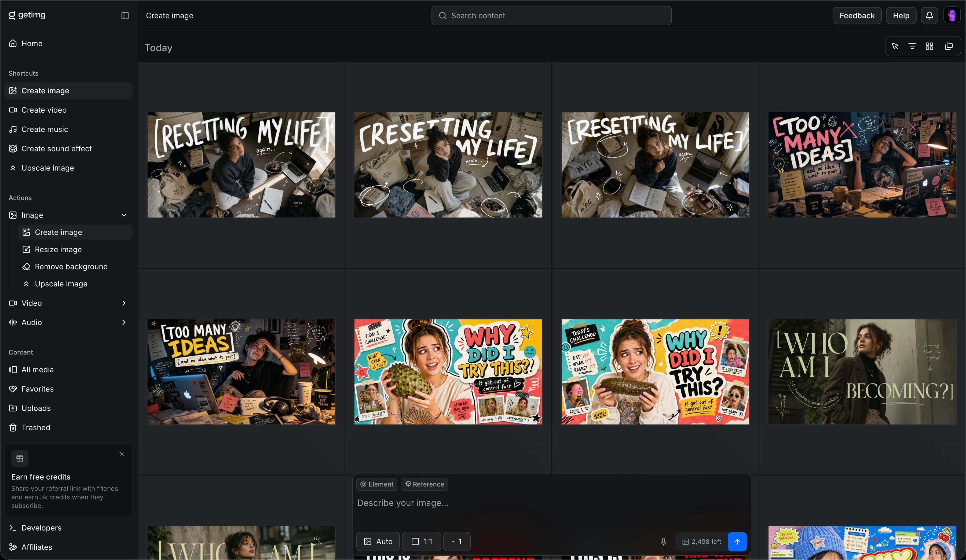Open the Upscale image shortcut
Image resolution: width=966 pixels, height=560 pixels.
(69, 168)
